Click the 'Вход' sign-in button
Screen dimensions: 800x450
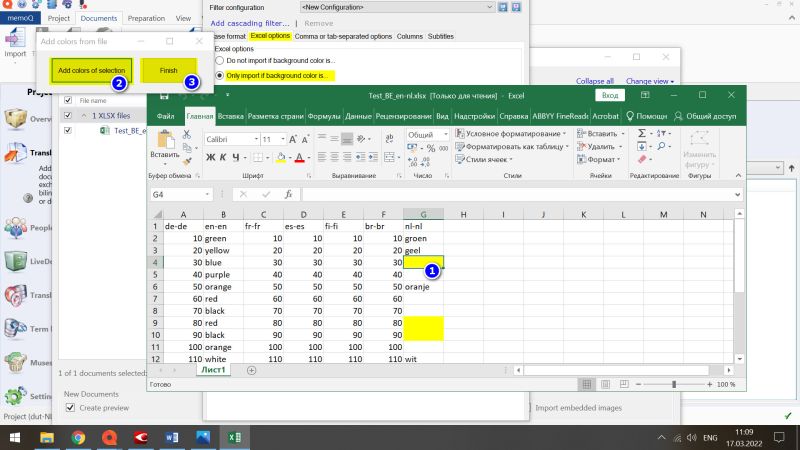click(610, 95)
